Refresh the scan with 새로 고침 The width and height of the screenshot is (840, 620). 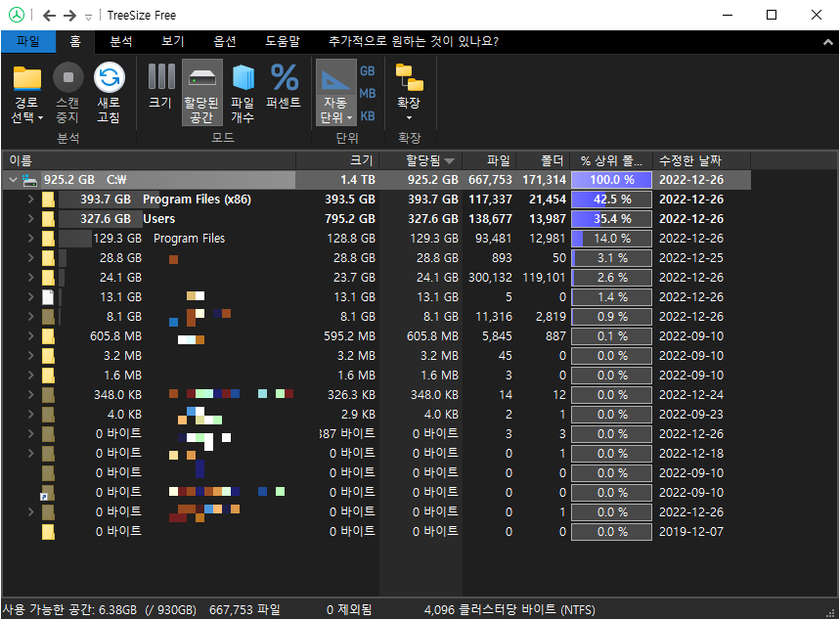109,94
